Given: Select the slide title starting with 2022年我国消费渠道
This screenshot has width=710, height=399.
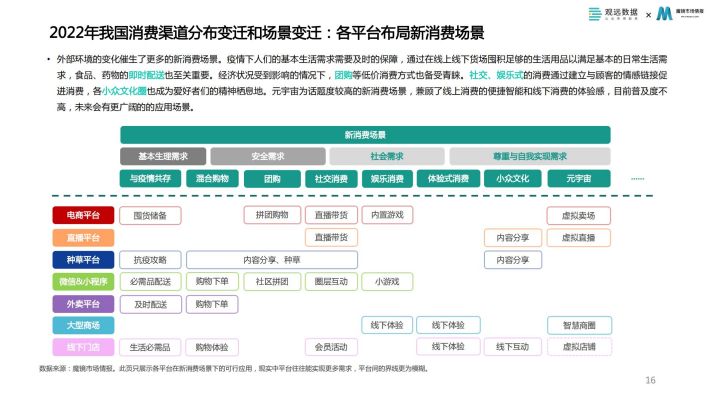Looking at the screenshot, I should click(267, 33).
